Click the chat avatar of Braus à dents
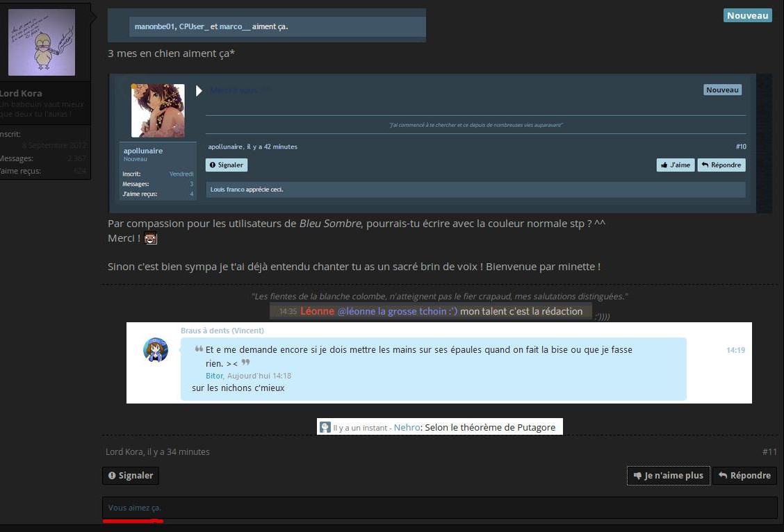784x532 pixels. [x=156, y=349]
